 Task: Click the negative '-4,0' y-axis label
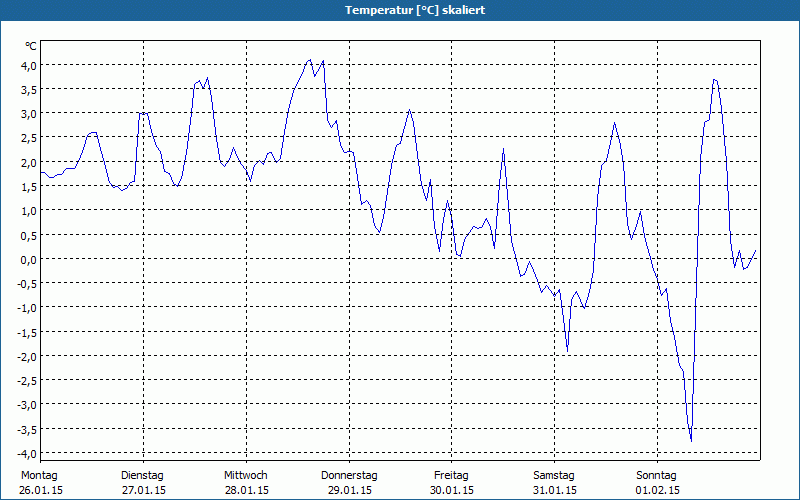27,453
